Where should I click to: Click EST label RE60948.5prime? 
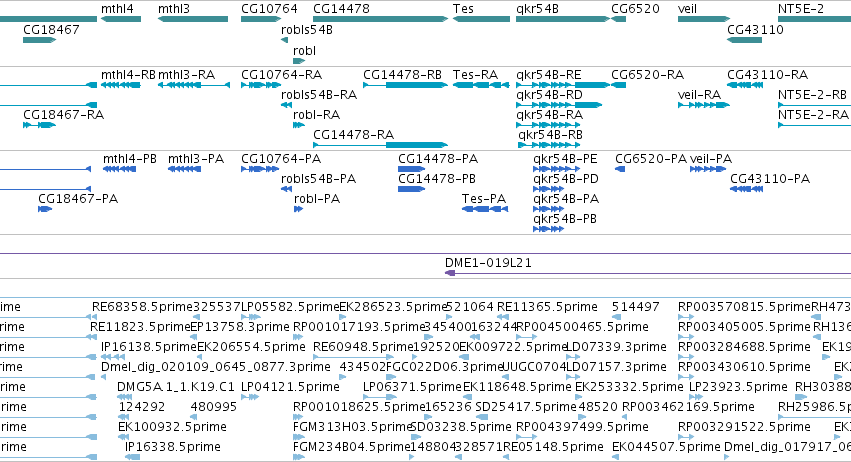[x=363, y=346]
